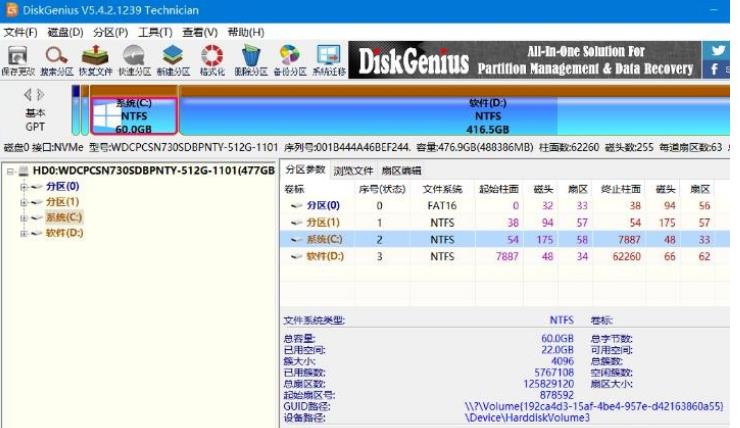Select 分区(0) in the disk tree

click(x=62, y=186)
